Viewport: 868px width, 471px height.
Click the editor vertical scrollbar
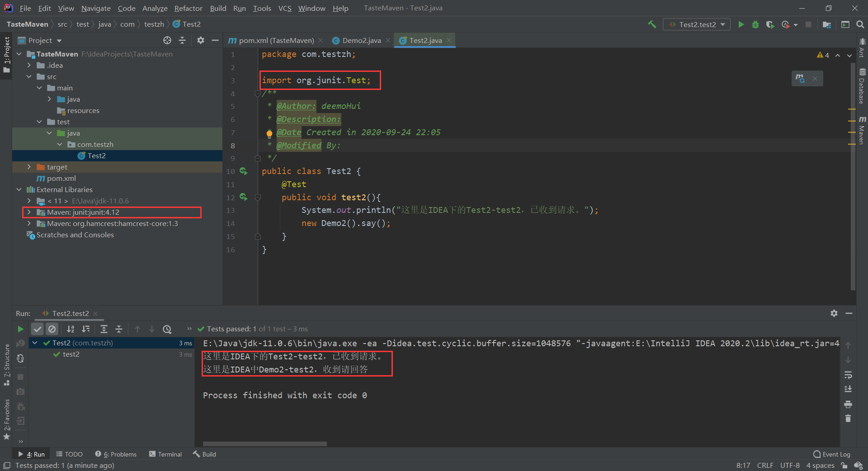point(853,176)
